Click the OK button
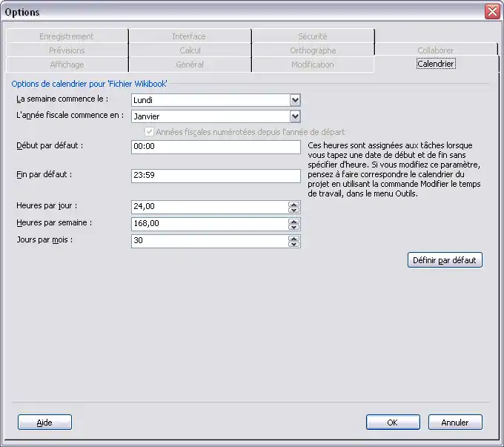Viewport: 504px width, 447px height. click(x=393, y=422)
